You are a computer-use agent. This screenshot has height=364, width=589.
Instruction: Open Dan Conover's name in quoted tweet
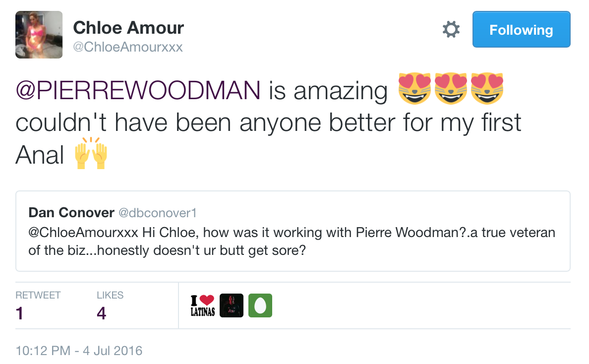tap(71, 213)
